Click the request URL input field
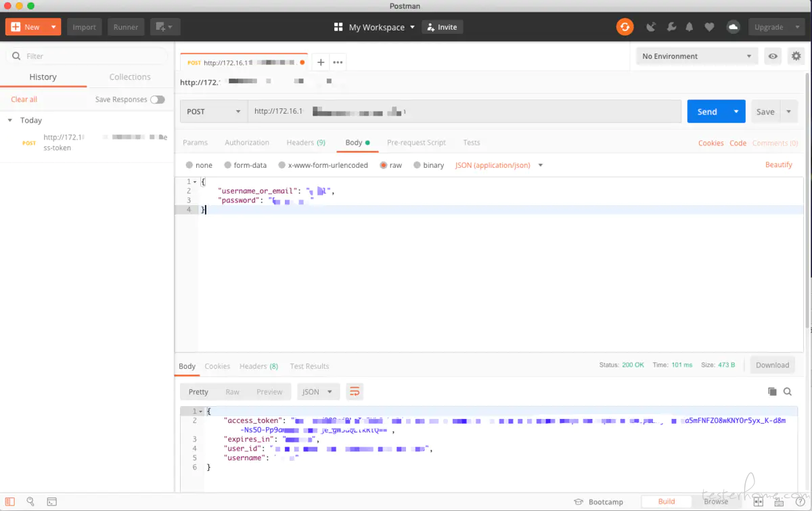 click(x=464, y=112)
